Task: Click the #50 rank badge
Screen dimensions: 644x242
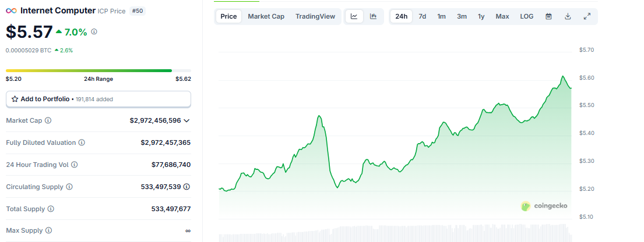Action: pos(138,11)
